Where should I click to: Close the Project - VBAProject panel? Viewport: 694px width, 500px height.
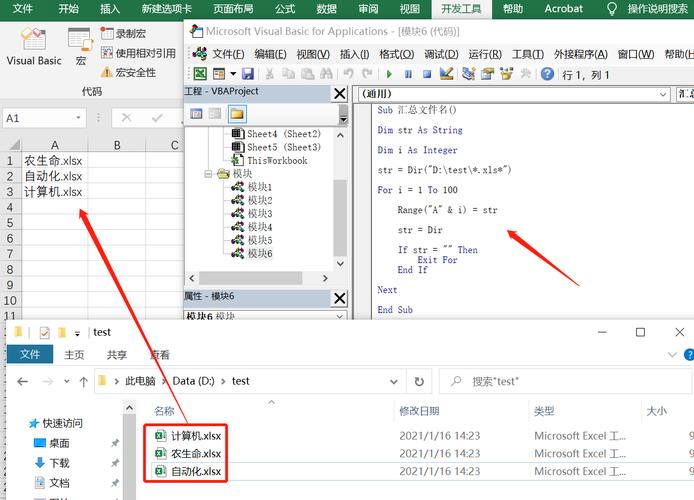pyautogui.click(x=340, y=94)
